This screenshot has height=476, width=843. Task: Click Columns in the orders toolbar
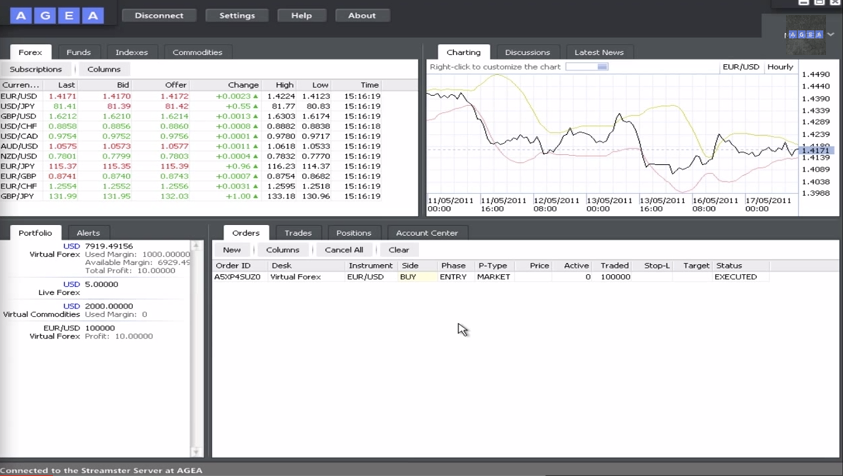coord(282,250)
